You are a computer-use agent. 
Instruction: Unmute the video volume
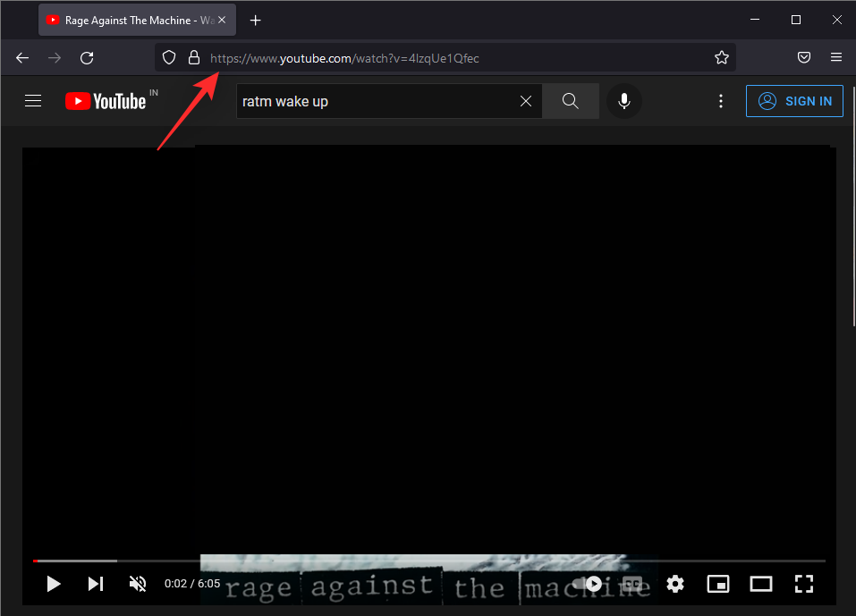click(x=138, y=584)
